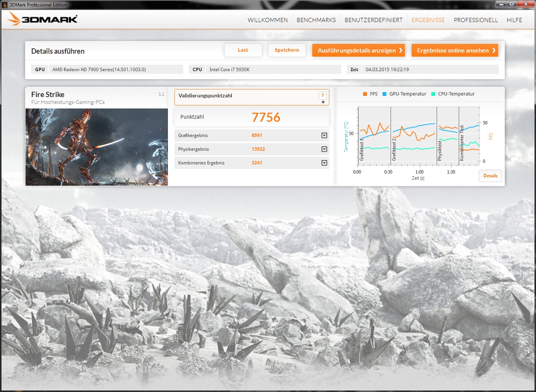
Task: Click the Validierungspunktzahl box
Action: [252, 97]
